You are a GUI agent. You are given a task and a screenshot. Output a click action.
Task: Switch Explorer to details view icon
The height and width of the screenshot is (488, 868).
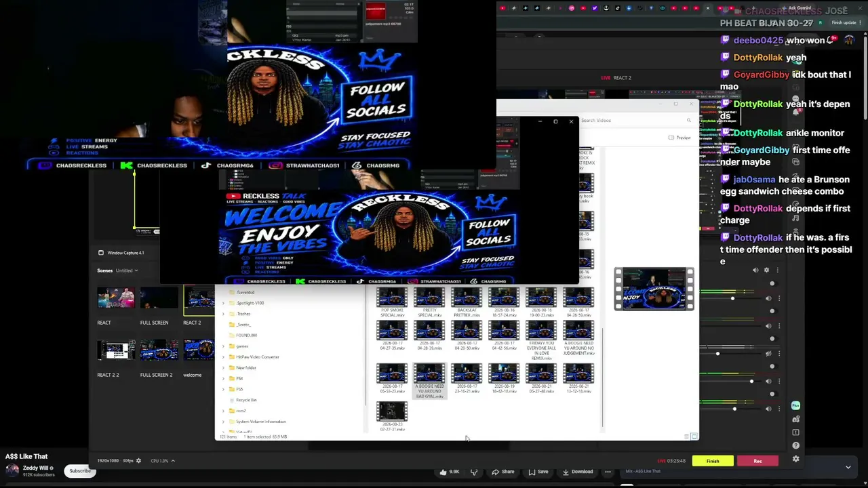(686, 436)
